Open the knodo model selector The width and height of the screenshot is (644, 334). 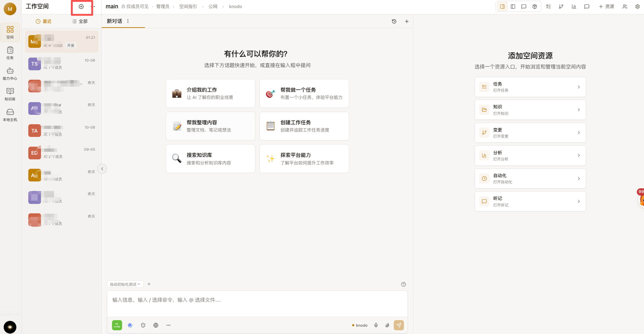[360, 325]
